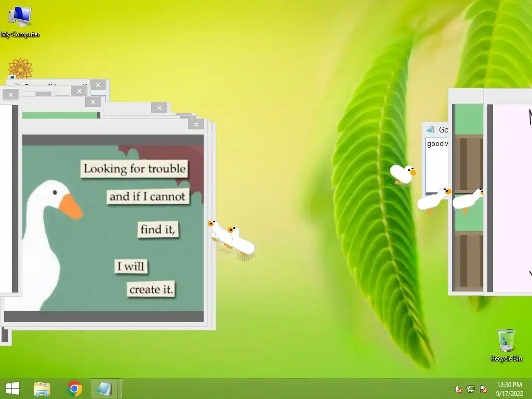Switch to the Notepad taskbar item
This screenshot has width=532, height=399.
coord(104,389)
